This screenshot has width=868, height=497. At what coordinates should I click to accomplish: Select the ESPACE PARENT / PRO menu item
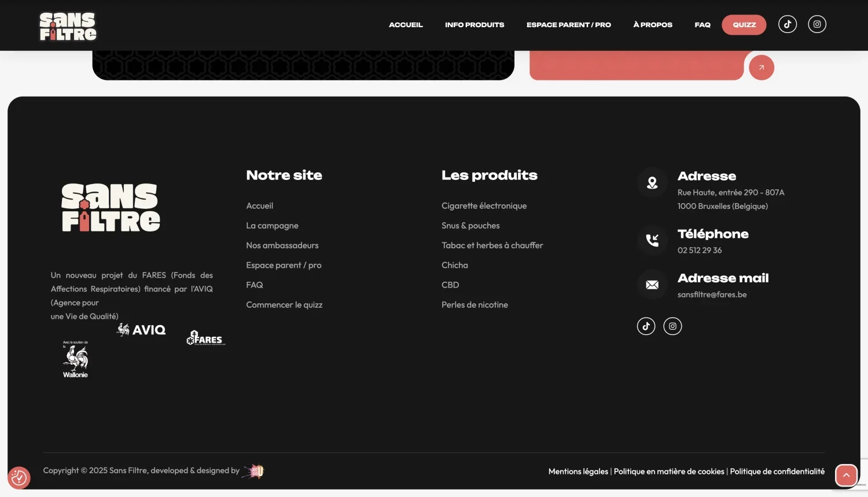point(568,25)
